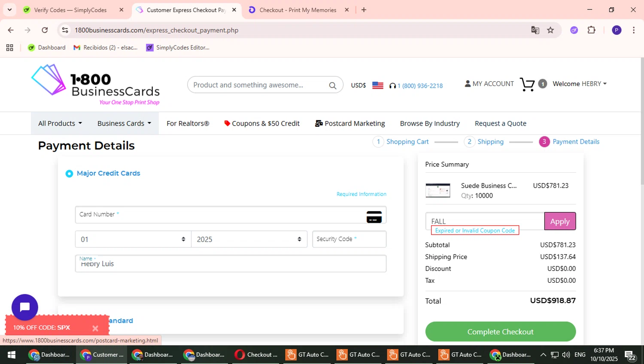Screen dimensions: 644x364
Task: Click Complete Checkout button
Action: click(500, 332)
